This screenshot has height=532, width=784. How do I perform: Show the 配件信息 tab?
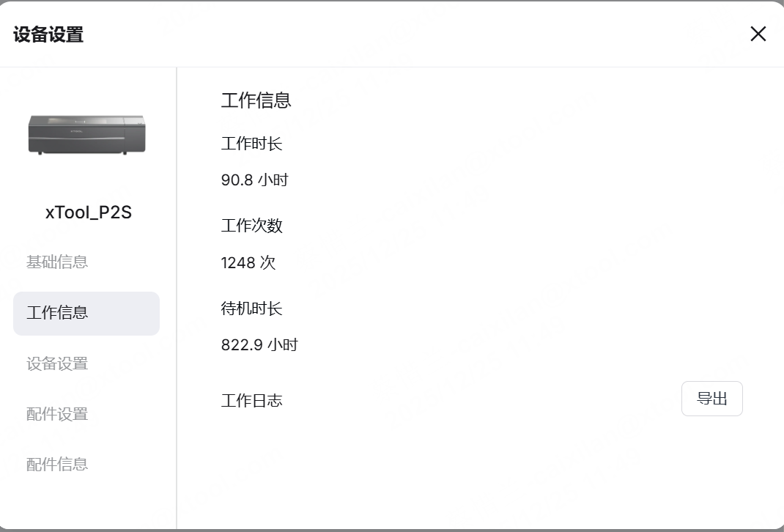tap(57, 464)
